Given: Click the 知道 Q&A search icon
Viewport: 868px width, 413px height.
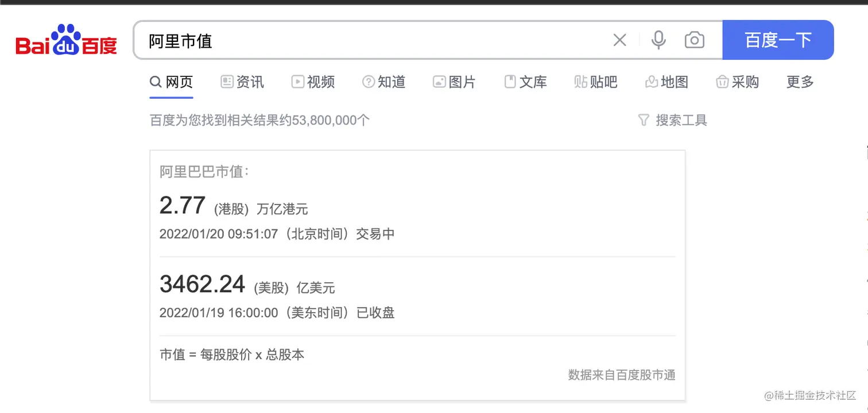Looking at the screenshot, I should (369, 82).
